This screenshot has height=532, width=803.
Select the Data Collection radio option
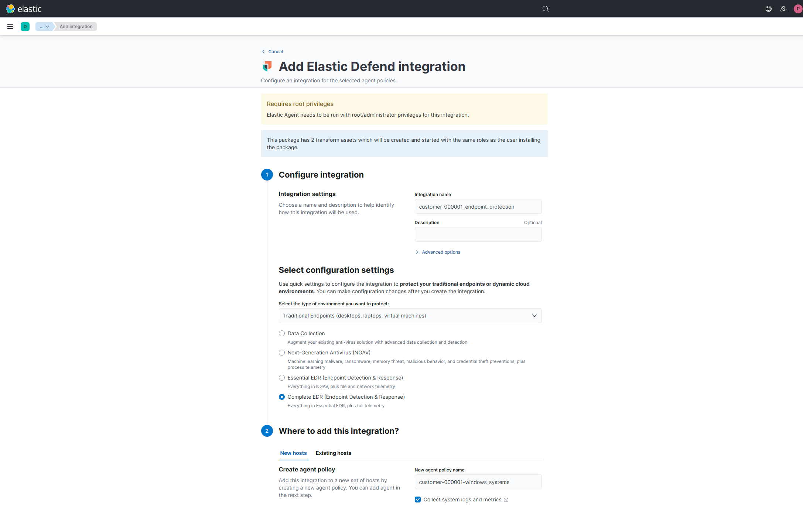click(x=282, y=333)
